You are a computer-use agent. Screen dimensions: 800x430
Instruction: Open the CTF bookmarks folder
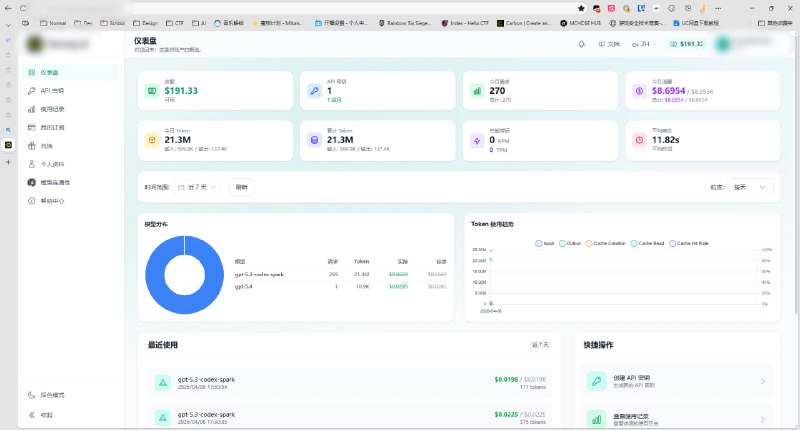pos(175,23)
